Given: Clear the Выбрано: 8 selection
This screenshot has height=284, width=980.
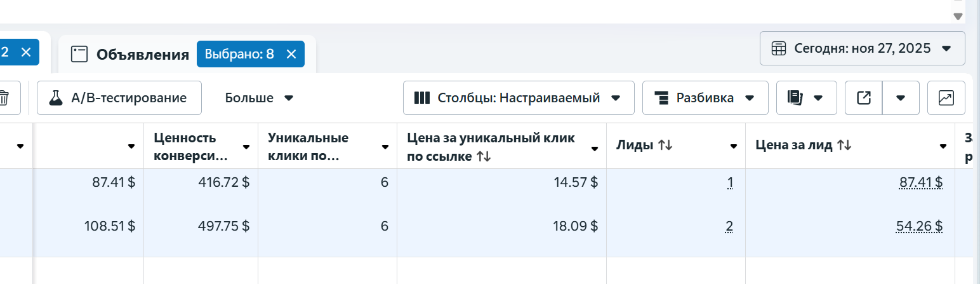Looking at the screenshot, I should (x=291, y=54).
